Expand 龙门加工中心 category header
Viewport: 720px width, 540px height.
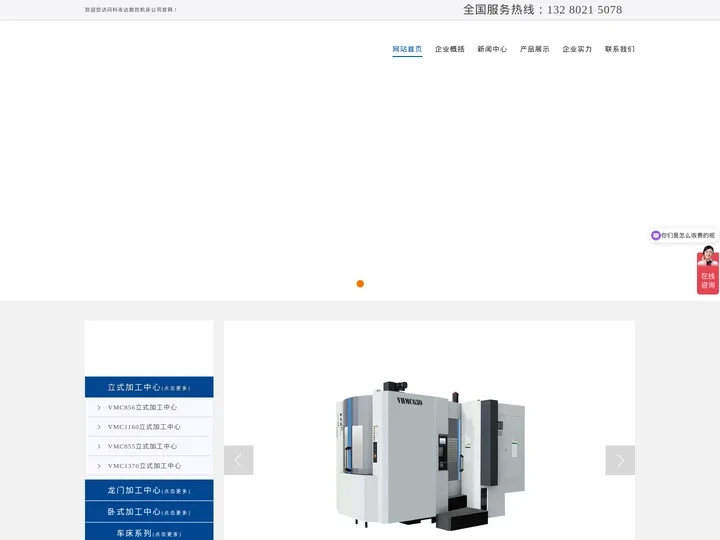(x=149, y=490)
